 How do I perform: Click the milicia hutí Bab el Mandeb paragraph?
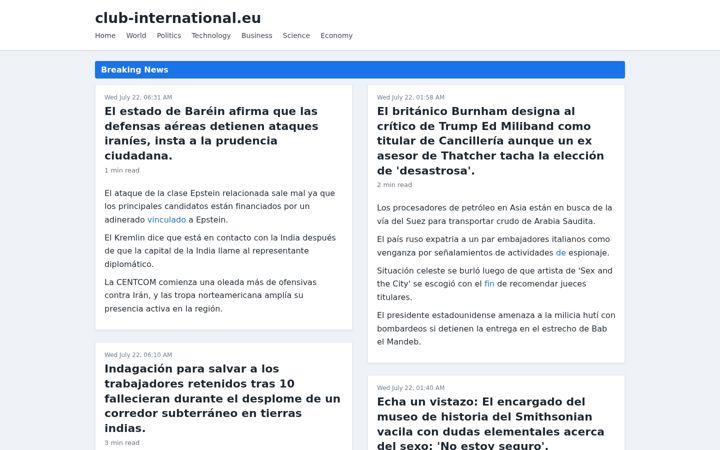(x=496, y=328)
